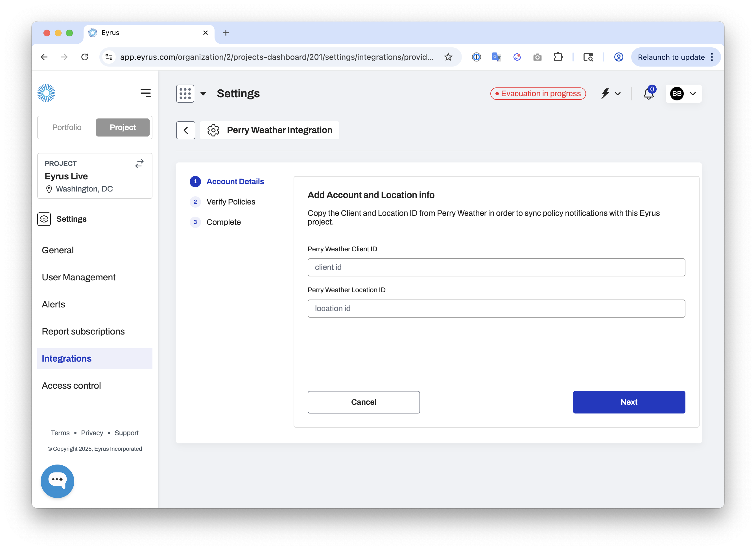Select step 2 Verify Policies
Viewport: 756px width, 550px height.
point(231,202)
